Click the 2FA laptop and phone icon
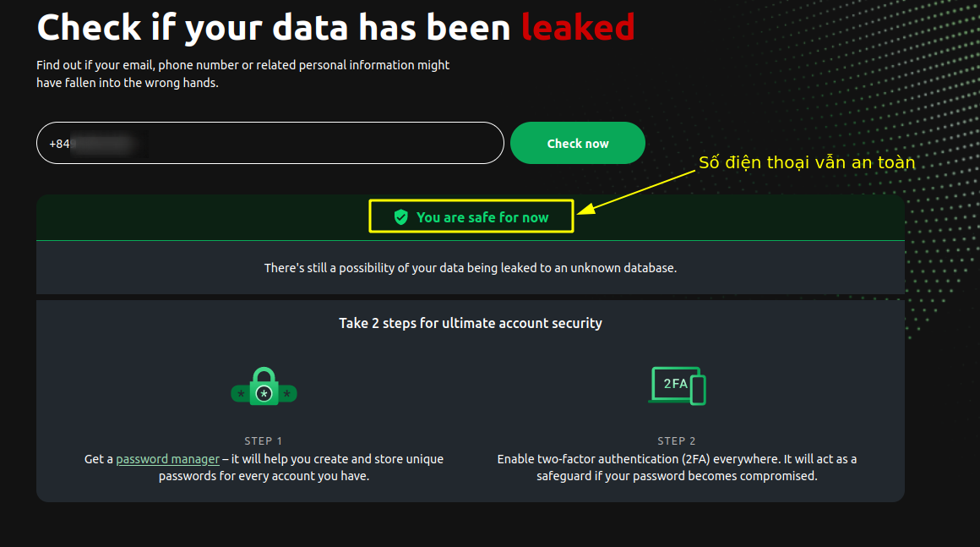980x547 pixels. pos(677,386)
